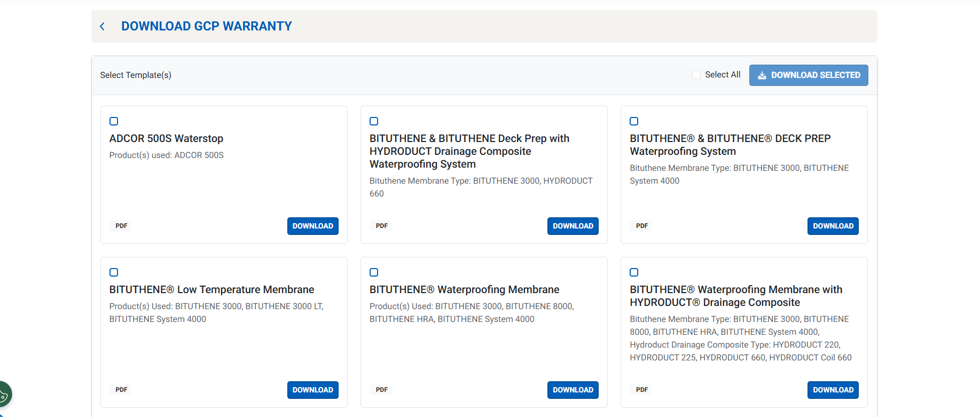Download the ADCOR 500S Waterstop warranty

click(313, 226)
